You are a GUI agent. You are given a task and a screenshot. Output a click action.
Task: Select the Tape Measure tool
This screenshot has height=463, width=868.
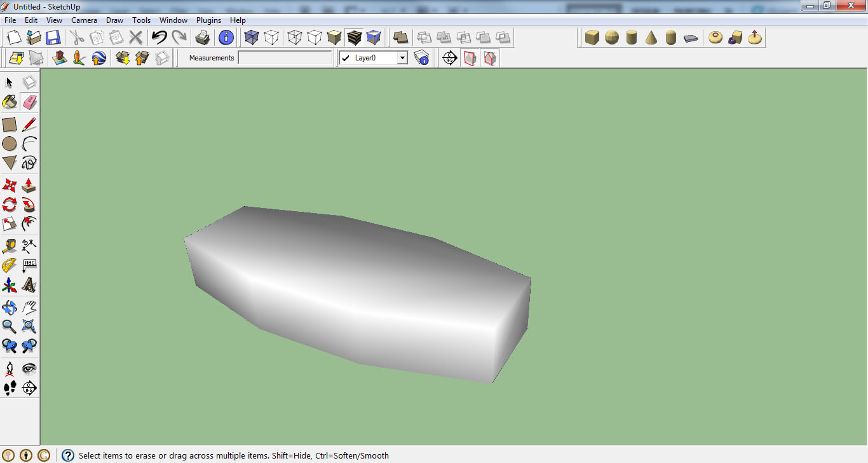[10, 246]
